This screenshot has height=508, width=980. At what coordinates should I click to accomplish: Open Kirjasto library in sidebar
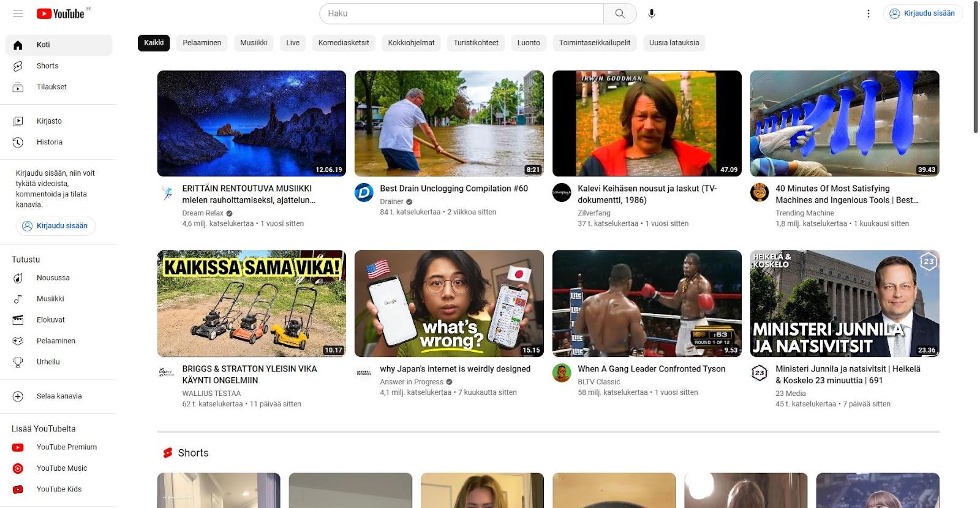tap(59, 121)
